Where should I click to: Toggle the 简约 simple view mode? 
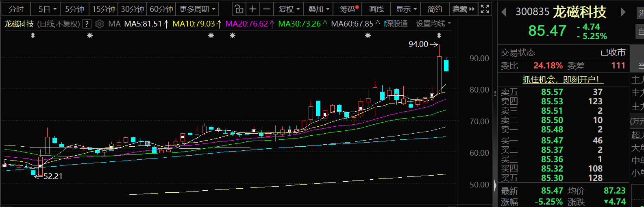coord(435,9)
